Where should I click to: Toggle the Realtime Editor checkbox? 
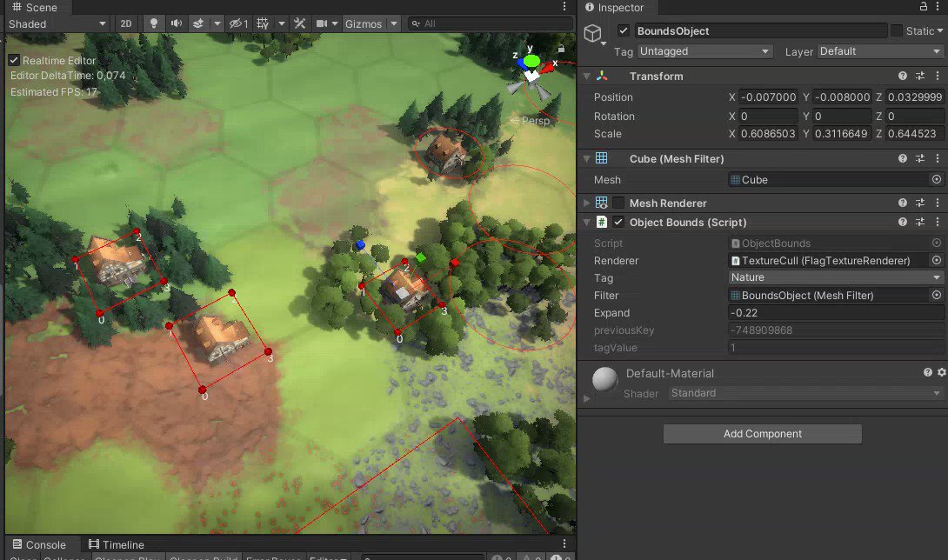coord(14,61)
